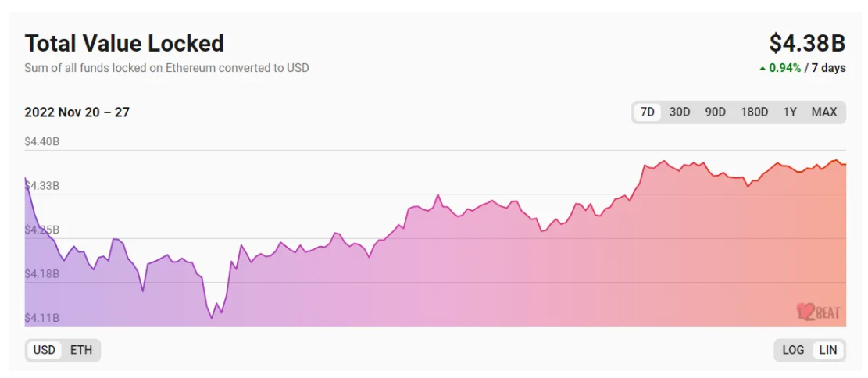Switch to the 1Y view
The width and height of the screenshot is (868, 378).
790,112
